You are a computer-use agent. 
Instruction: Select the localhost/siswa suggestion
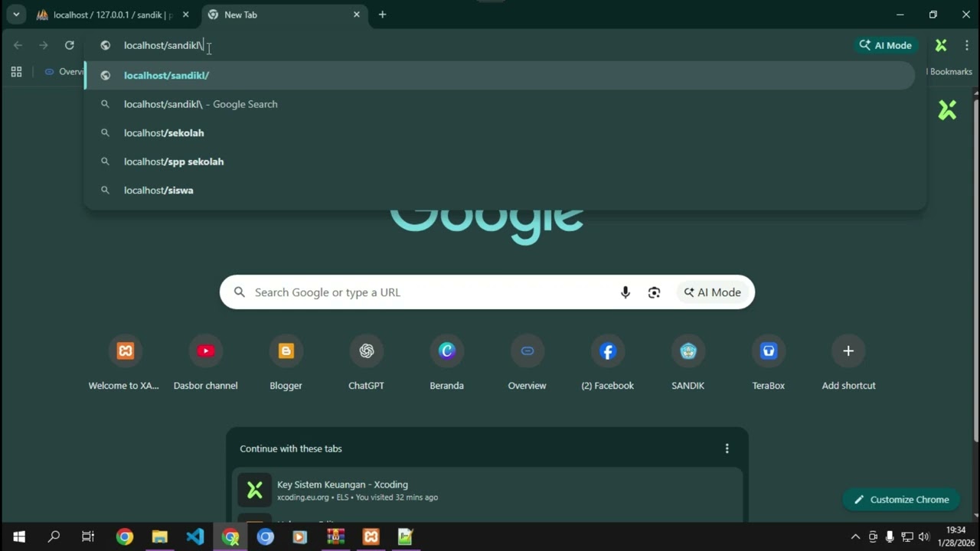tap(499, 190)
